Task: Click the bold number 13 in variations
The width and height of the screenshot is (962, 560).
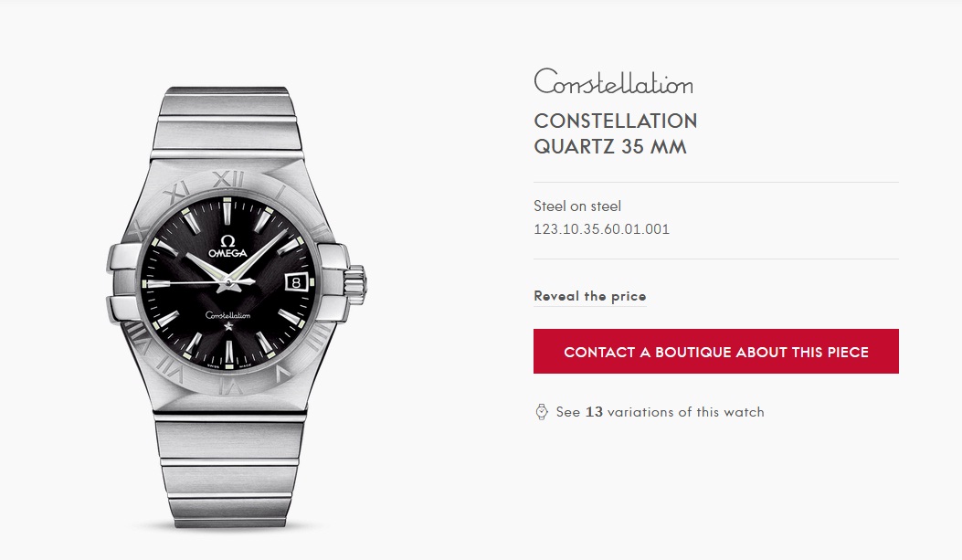Action: pyautogui.click(x=594, y=412)
